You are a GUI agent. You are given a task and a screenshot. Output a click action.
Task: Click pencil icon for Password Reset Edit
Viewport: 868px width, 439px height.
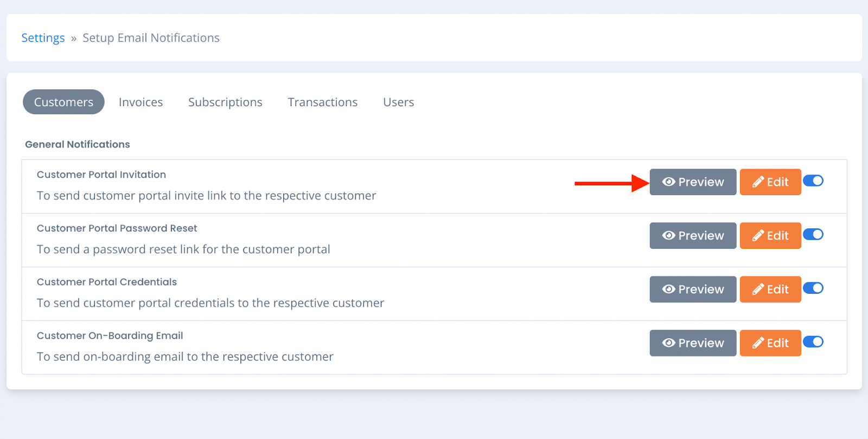point(758,236)
